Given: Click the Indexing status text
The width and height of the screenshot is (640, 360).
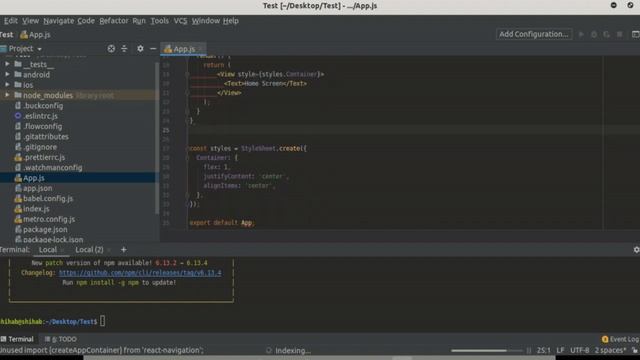Looking at the screenshot, I should point(293,351).
